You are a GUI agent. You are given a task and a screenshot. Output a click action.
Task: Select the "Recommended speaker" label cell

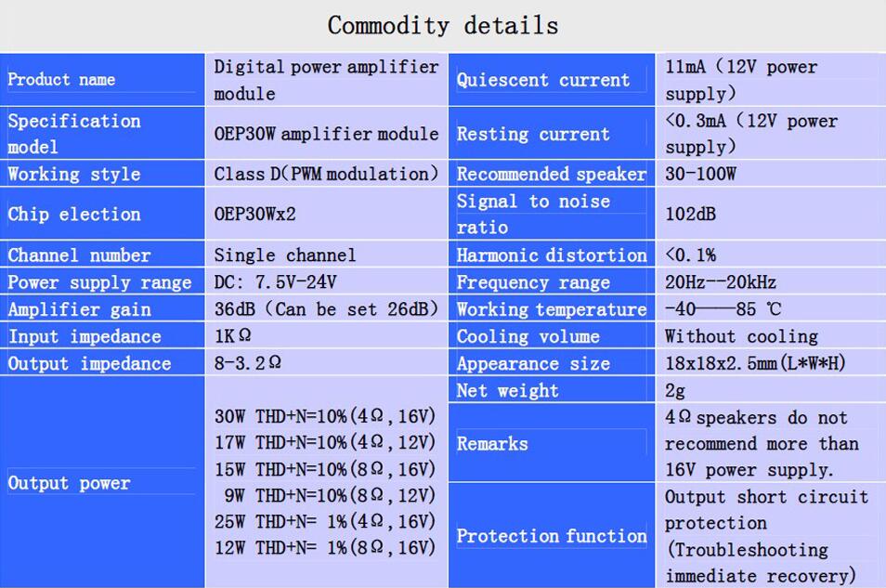coord(552,174)
